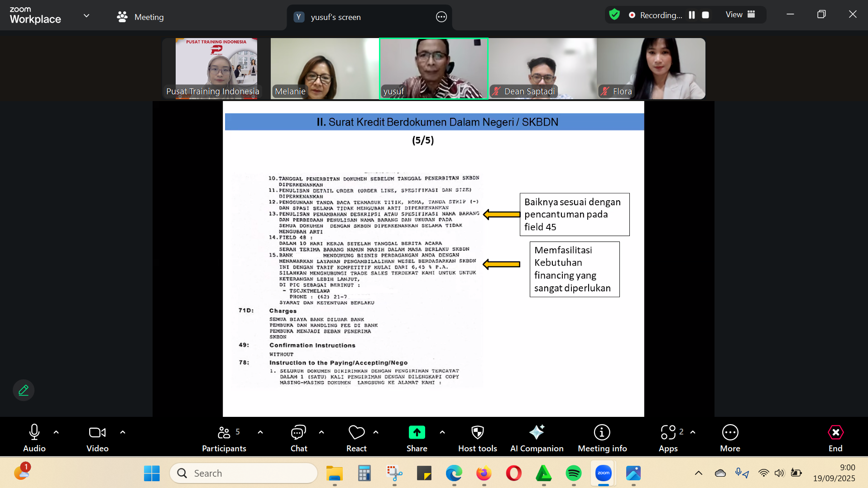Viewport: 868px width, 488px height.
Task: Open Meeting info details
Action: [x=602, y=438]
